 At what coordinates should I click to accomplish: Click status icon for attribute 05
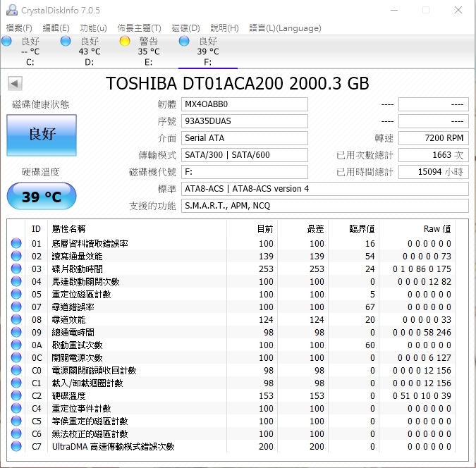tap(16, 294)
